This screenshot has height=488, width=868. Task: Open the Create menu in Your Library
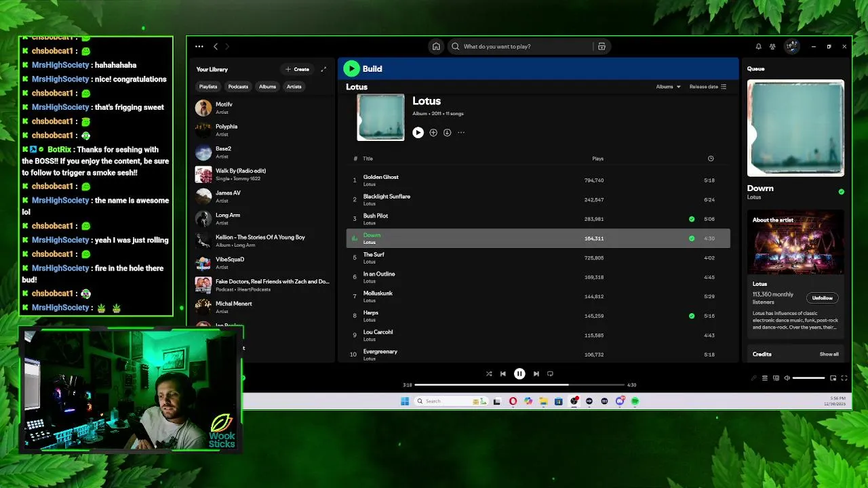click(x=297, y=69)
